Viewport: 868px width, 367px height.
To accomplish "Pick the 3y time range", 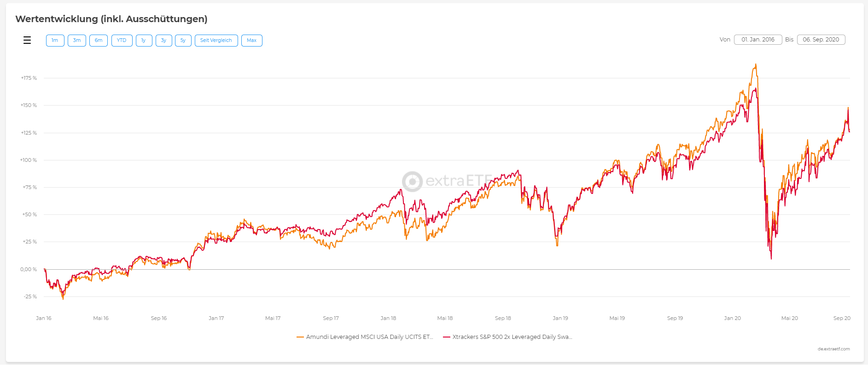I will 163,41.
